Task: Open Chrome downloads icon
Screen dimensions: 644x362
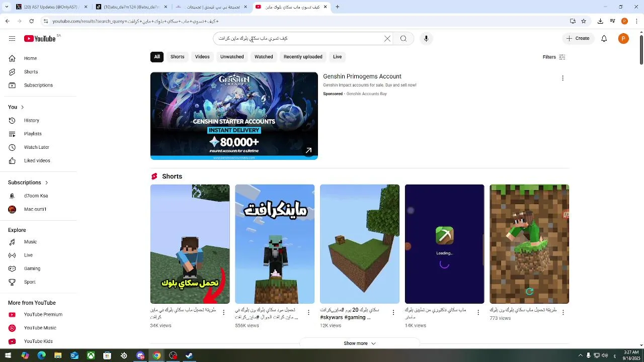Action: 600,21
